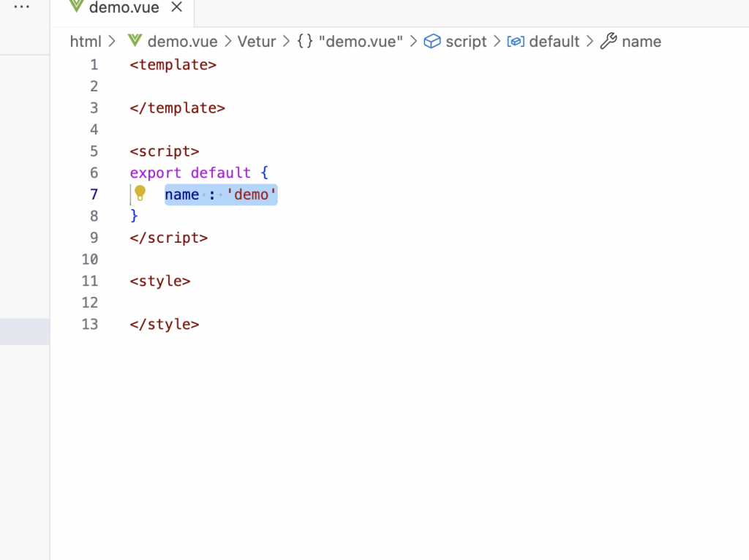This screenshot has width=749, height=560.
Task: Click the name breadcrumb item
Action: click(x=641, y=42)
